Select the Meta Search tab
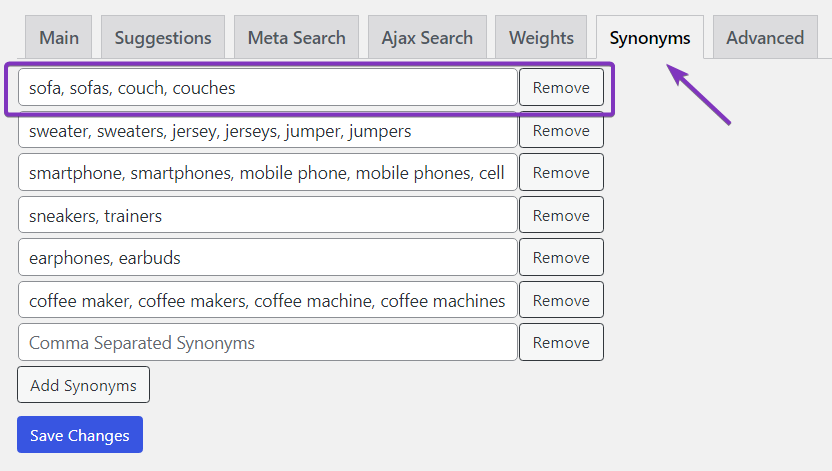This screenshot has height=471, width=832. (297, 38)
